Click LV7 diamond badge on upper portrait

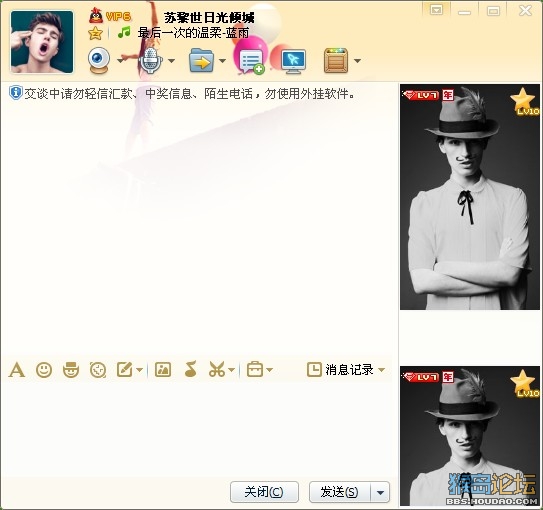coord(421,95)
